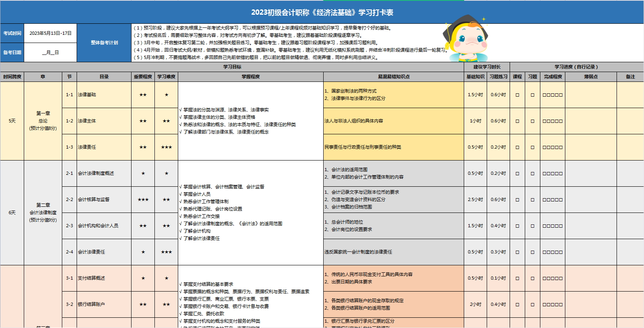The width and height of the screenshot is (644, 328).
Task: Select the 第二章 会计法律制度 chapter cell
Action: 43,213
